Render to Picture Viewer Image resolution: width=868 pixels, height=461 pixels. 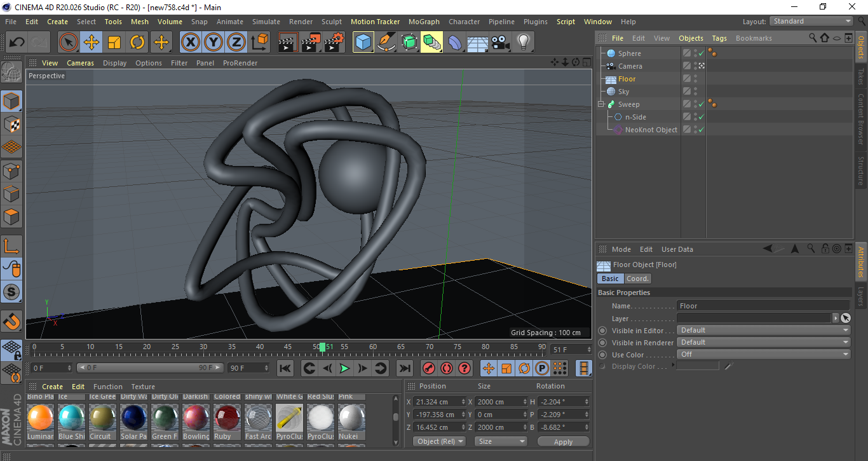tap(310, 42)
